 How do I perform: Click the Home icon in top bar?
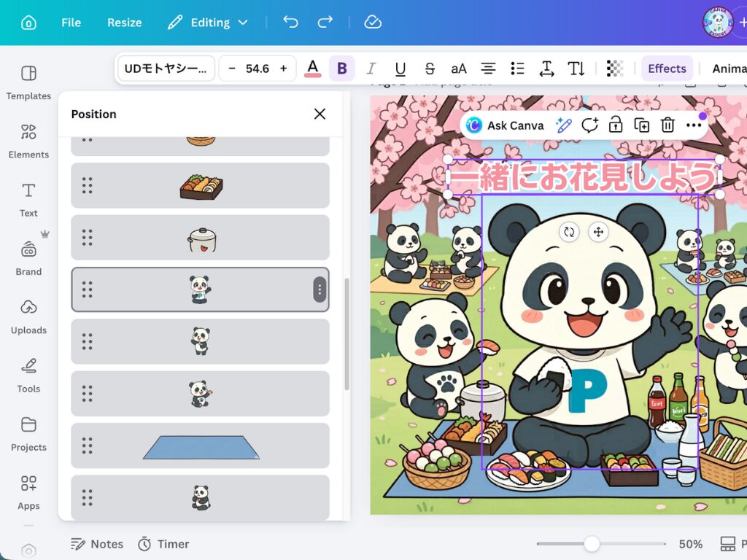pos(28,23)
